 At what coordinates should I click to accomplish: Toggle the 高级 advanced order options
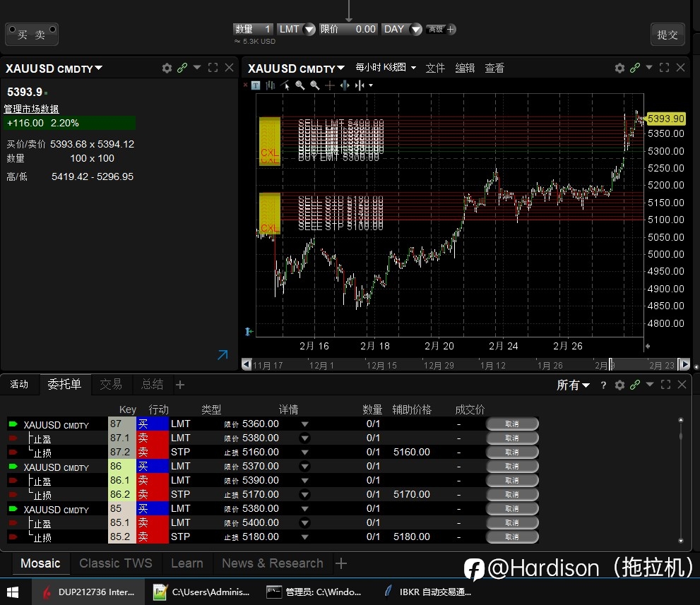coord(441,29)
